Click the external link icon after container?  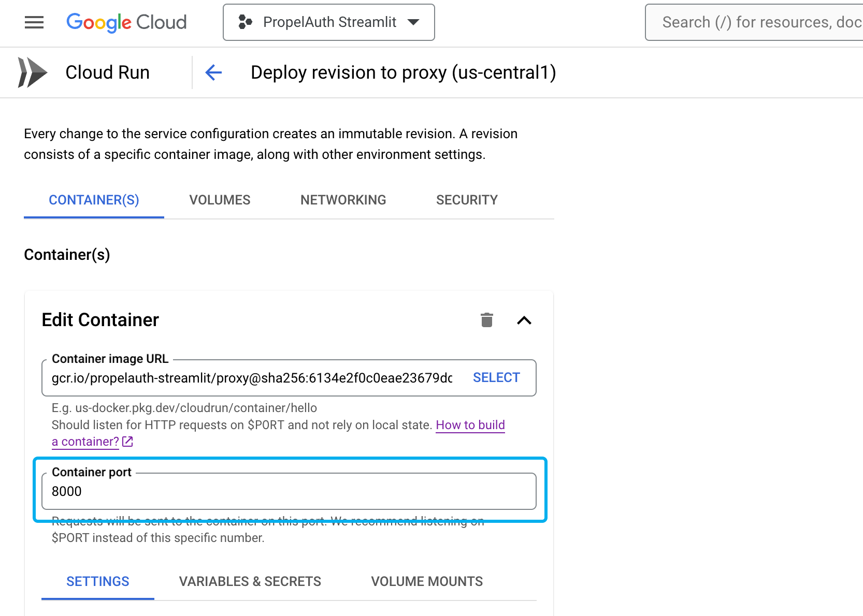click(x=128, y=442)
